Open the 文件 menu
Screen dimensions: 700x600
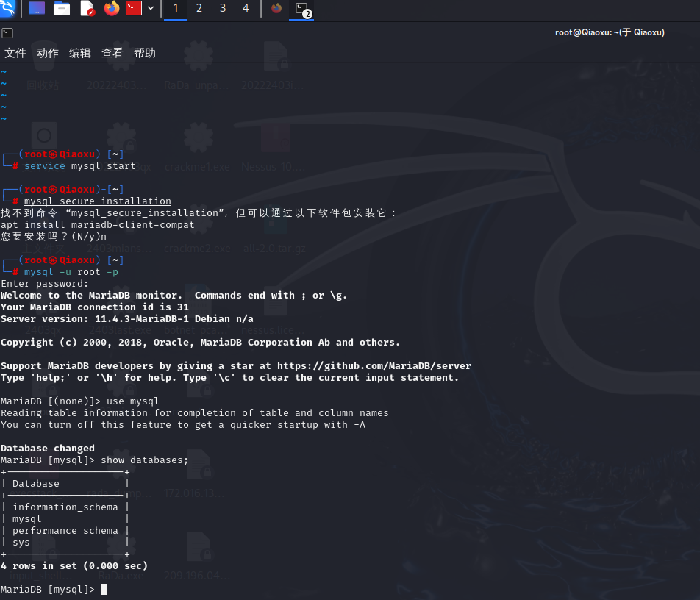(15, 53)
